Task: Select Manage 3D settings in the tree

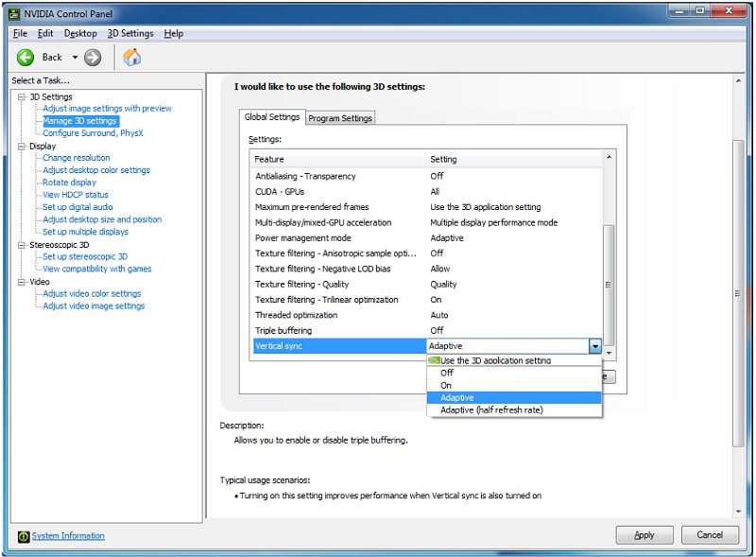Action: click(x=80, y=121)
